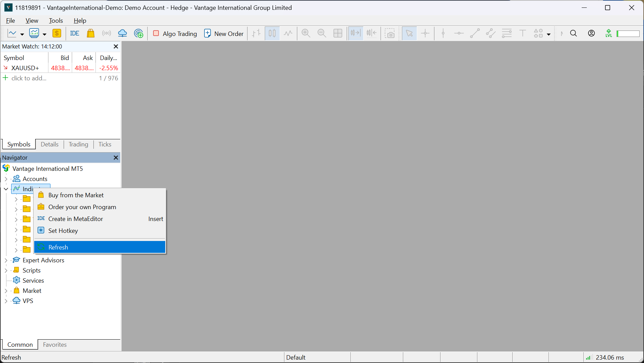Screen dimensions: 644x363
Task: Switch to the Details tab
Action: click(x=49, y=144)
